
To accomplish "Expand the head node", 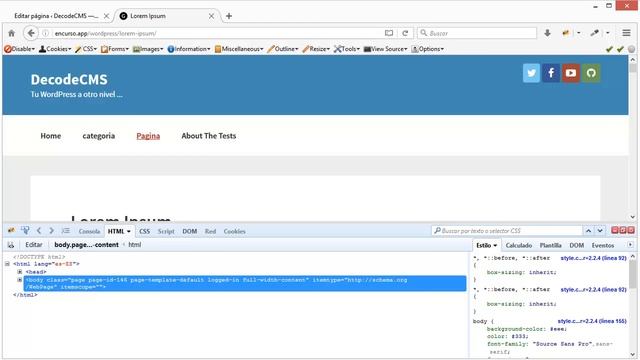I will click(20, 271).
